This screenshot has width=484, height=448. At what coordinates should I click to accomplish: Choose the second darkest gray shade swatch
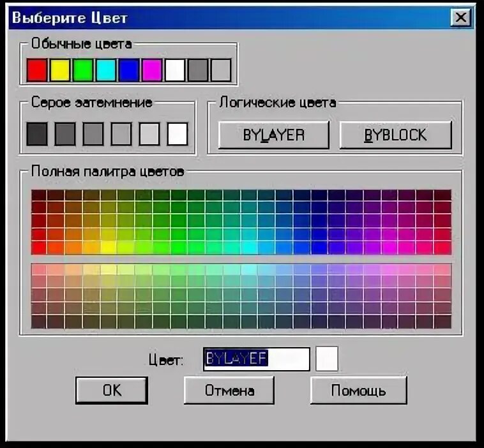(x=65, y=134)
